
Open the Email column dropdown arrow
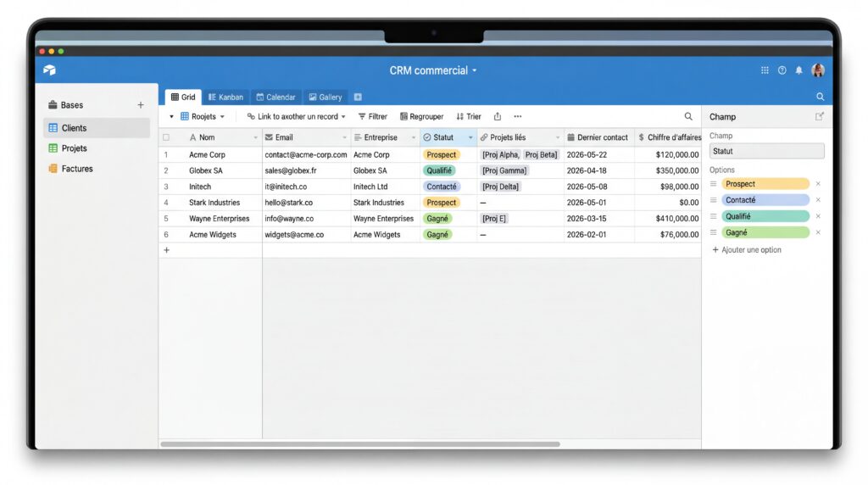(344, 138)
